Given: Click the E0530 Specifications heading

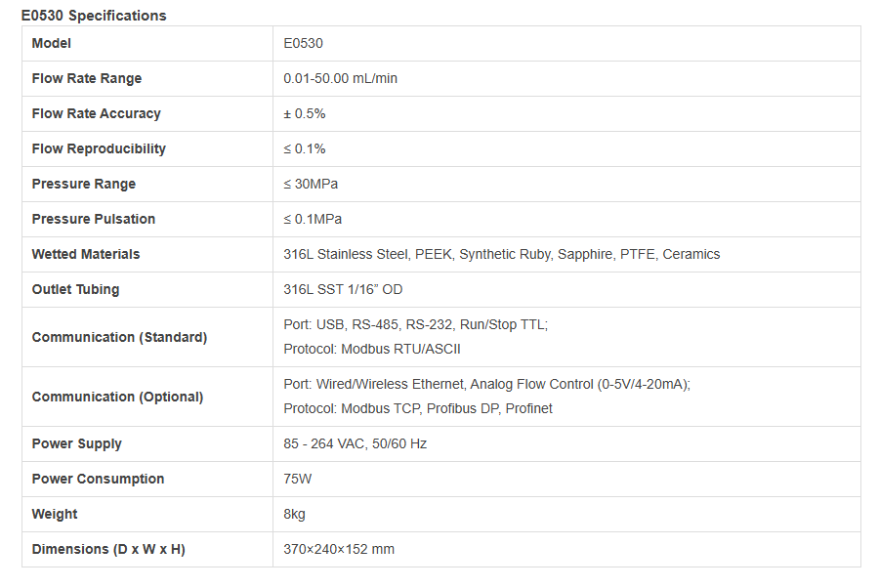Looking at the screenshot, I should [x=94, y=16].
